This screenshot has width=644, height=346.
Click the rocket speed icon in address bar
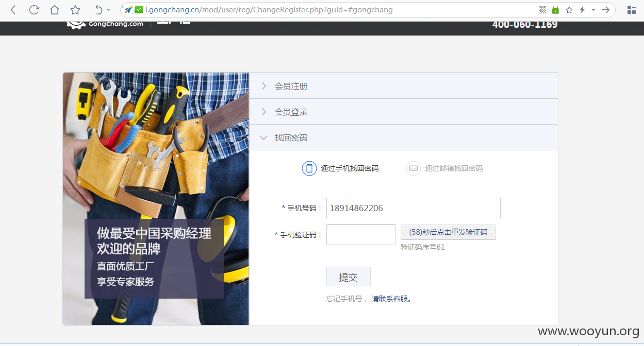click(x=129, y=10)
